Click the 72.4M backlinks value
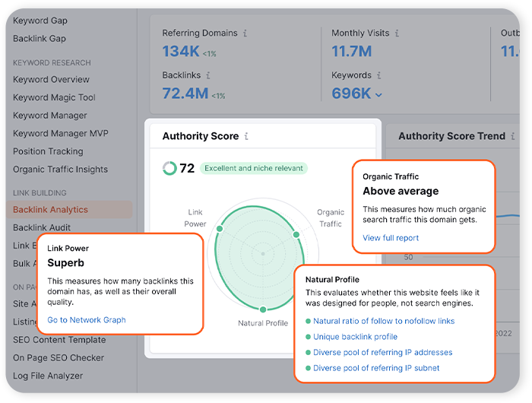Screen dimensions: 532x403 (185, 94)
